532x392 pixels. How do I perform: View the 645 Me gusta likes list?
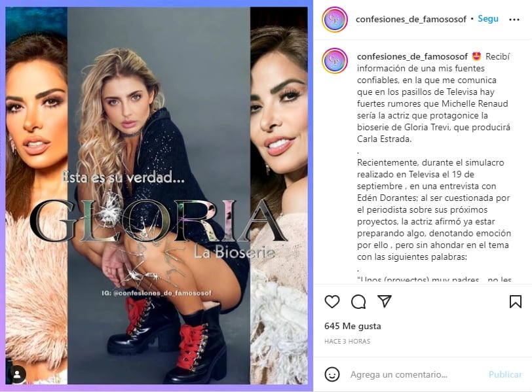click(352, 327)
